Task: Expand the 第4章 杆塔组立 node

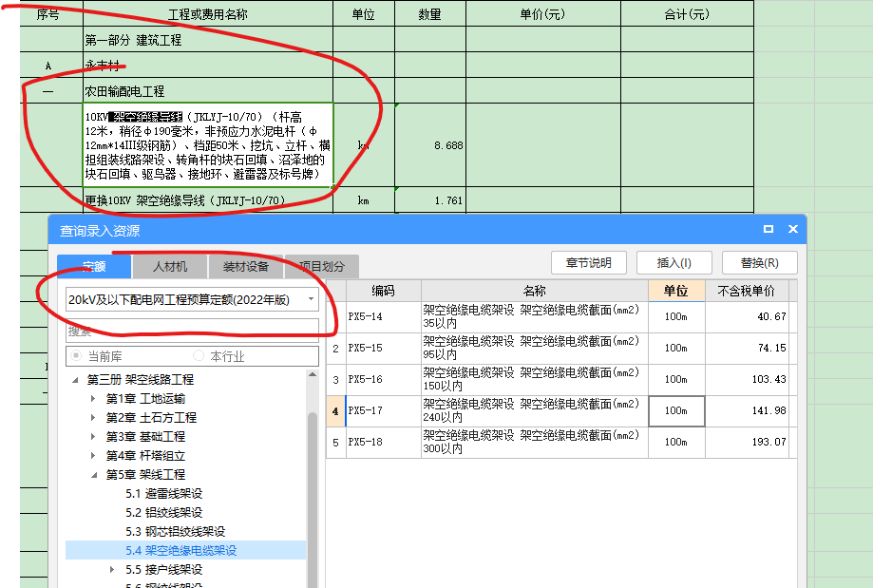Action: 93,455
